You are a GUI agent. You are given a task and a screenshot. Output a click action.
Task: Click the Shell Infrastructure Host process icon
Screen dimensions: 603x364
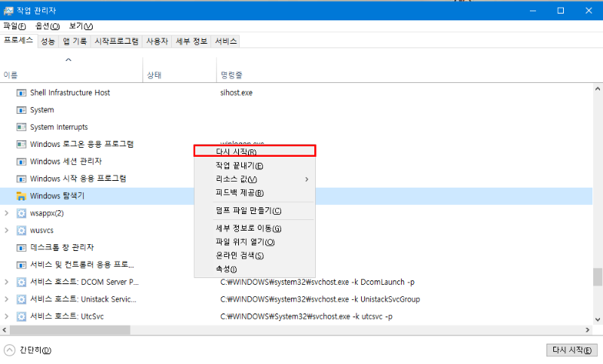pyautogui.click(x=22, y=93)
